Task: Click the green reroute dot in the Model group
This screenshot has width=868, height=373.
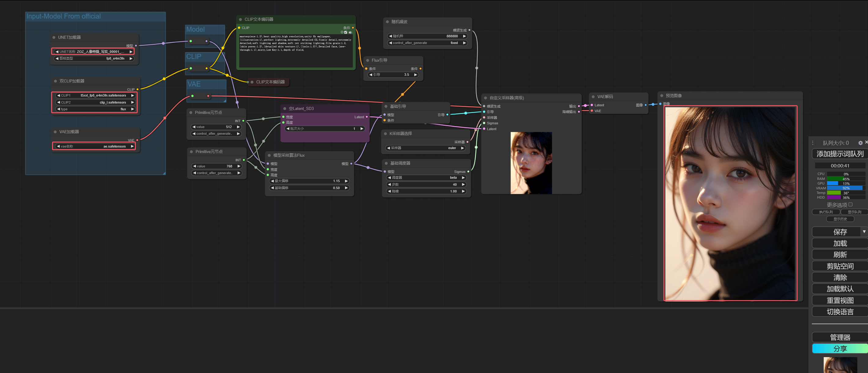Action: 191,41
